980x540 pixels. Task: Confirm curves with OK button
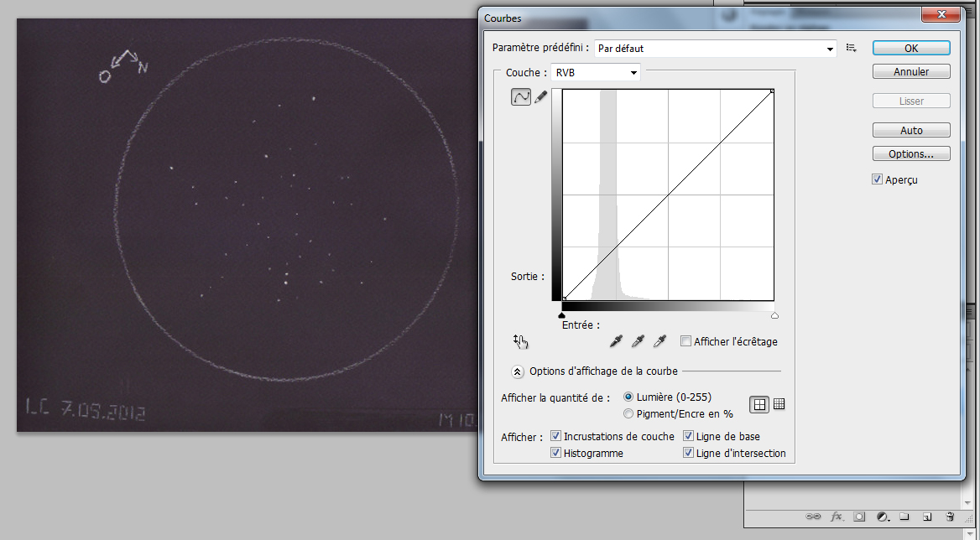pyautogui.click(x=911, y=48)
